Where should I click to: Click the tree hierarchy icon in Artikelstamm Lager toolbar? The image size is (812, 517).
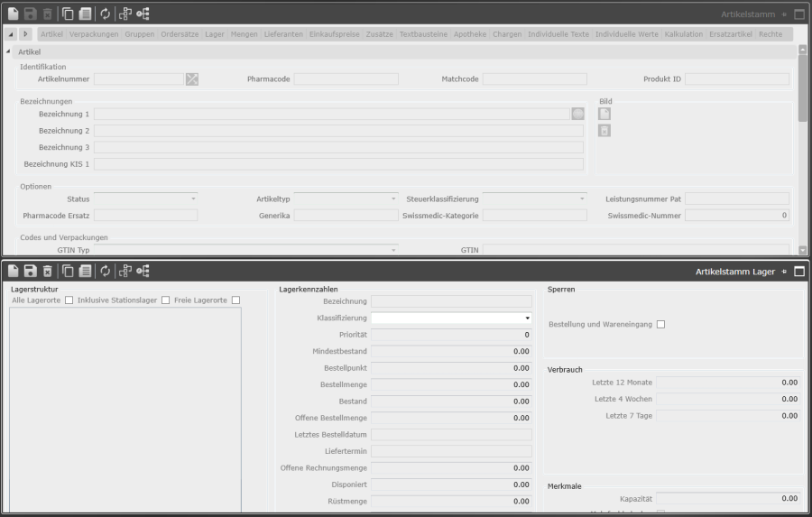(143, 271)
